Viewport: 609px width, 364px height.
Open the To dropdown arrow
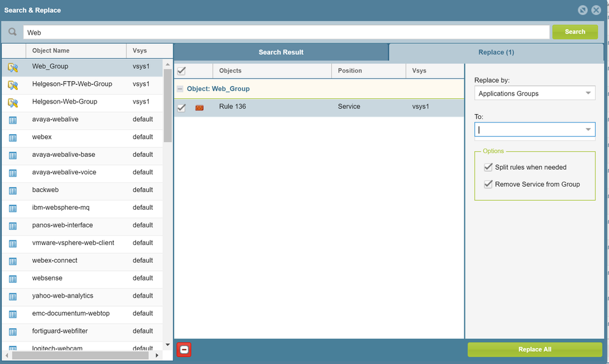588,130
